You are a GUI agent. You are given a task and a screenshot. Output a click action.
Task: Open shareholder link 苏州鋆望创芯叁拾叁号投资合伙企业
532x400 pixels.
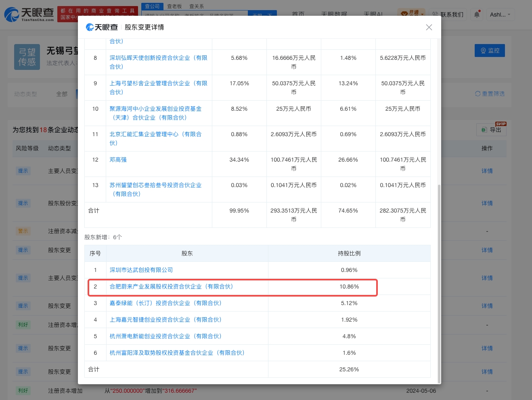click(155, 189)
